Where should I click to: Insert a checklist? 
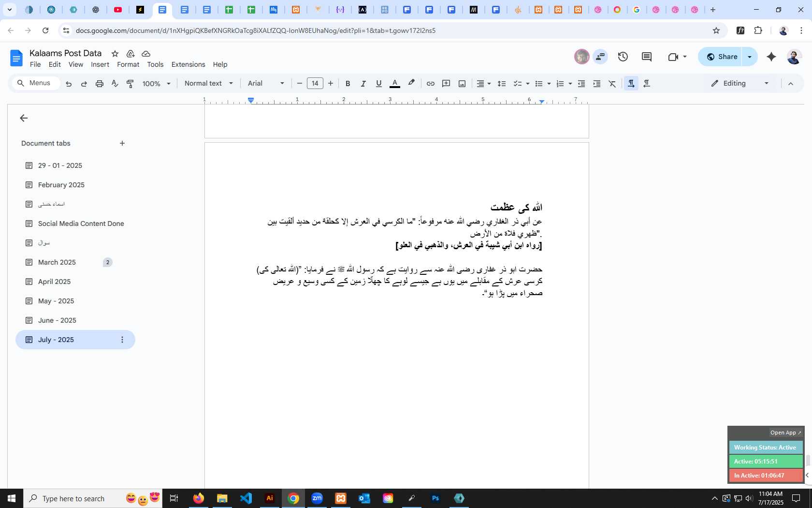517,84
